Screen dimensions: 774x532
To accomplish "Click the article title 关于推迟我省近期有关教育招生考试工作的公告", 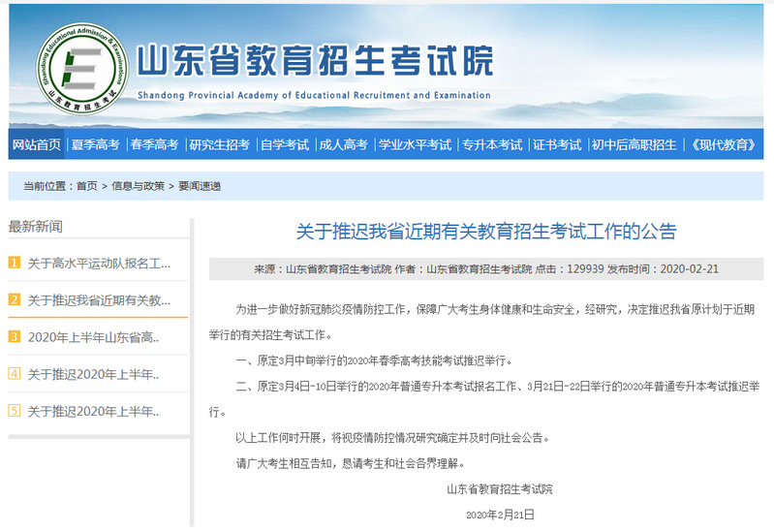I will [x=486, y=232].
